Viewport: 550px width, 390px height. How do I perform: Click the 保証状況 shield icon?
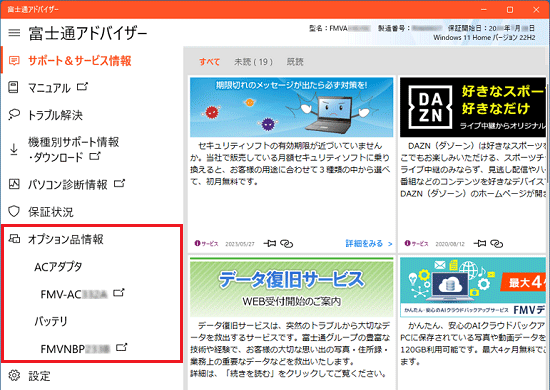click(x=14, y=211)
